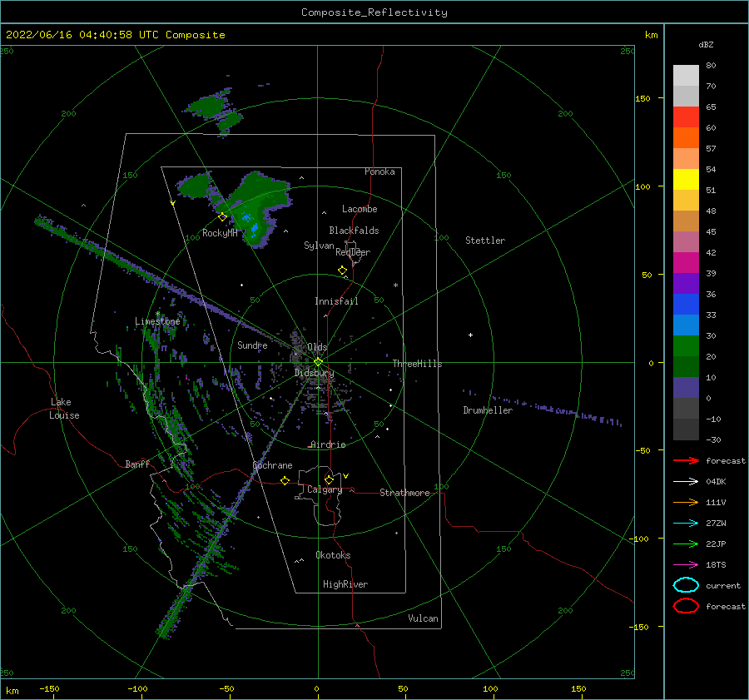Viewport: 749px width, 700px height.
Task: Click the Drumheller label
Action: click(488, 410)
